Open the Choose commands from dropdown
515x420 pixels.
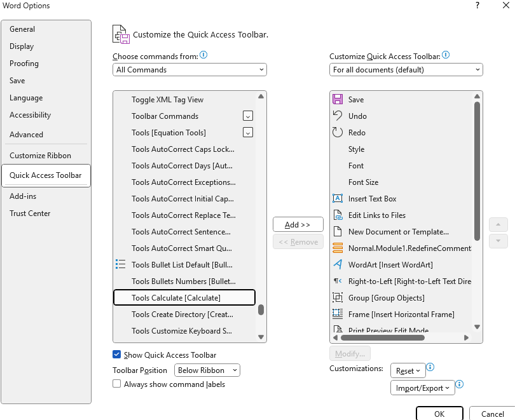[189, 69]
